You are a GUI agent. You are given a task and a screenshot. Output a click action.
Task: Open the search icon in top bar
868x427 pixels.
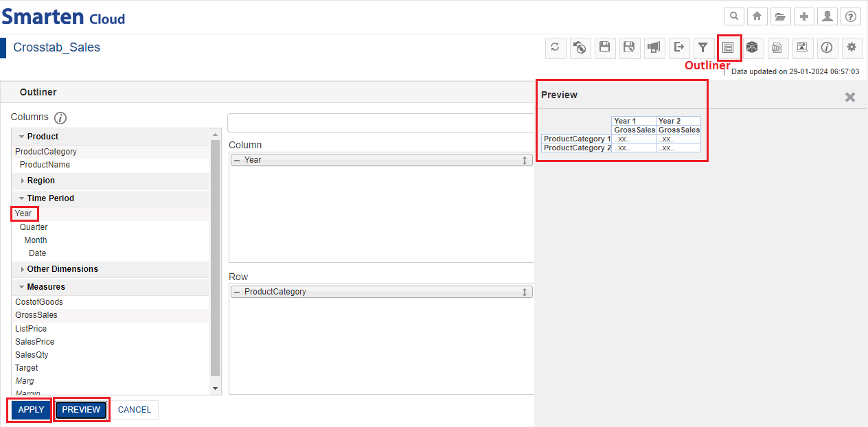(x=735, y=16)
